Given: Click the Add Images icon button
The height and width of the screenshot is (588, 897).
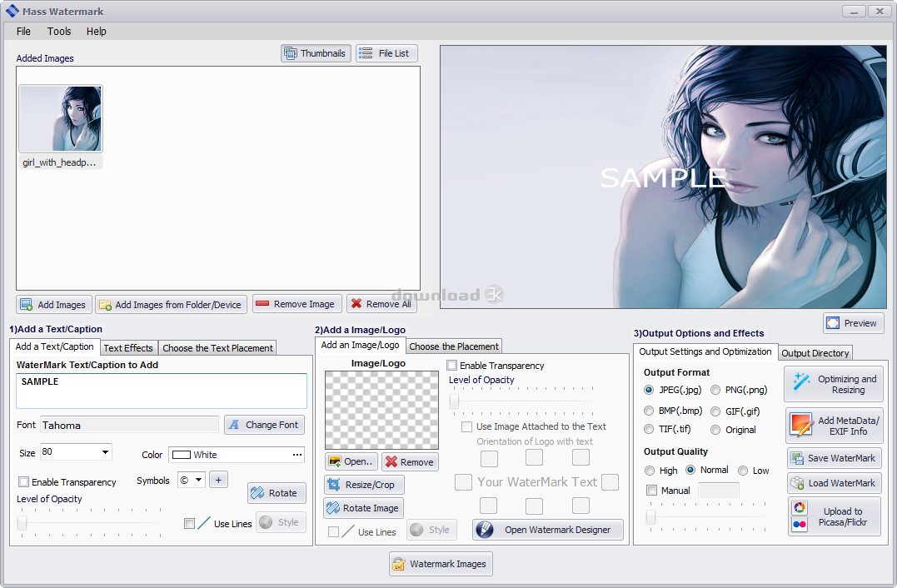Looking at the screenshot, I should pyautogui.click(x=27, y=304).
